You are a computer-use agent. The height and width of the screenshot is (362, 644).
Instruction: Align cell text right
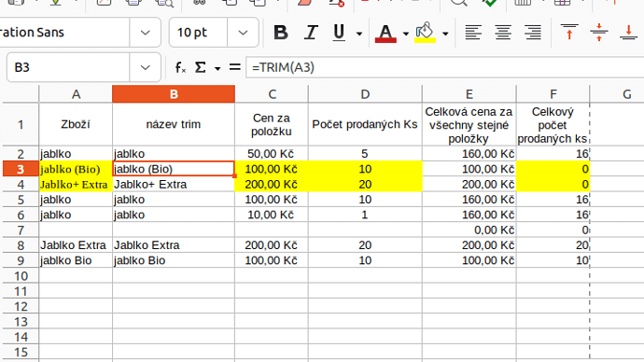(533, 33)
